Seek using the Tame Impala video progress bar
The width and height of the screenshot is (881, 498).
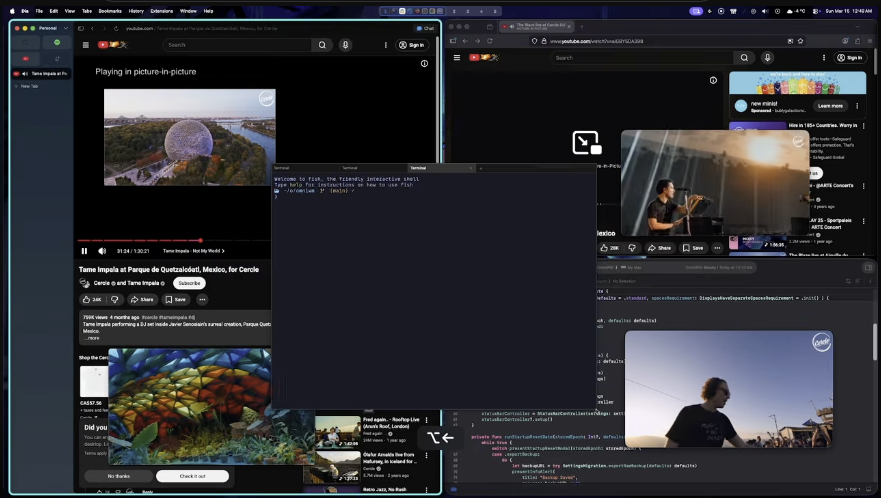(x=174, y=241)
